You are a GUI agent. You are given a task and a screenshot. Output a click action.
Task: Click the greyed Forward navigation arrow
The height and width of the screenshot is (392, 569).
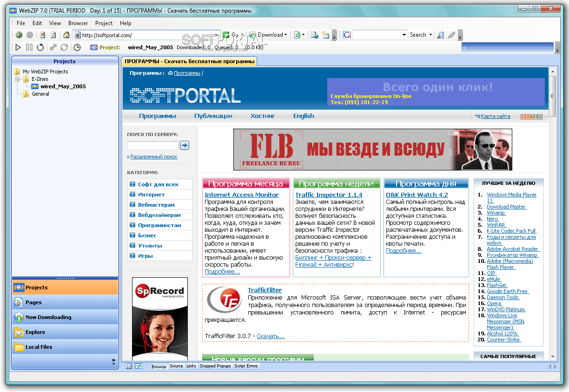click(x=30, y=35)
